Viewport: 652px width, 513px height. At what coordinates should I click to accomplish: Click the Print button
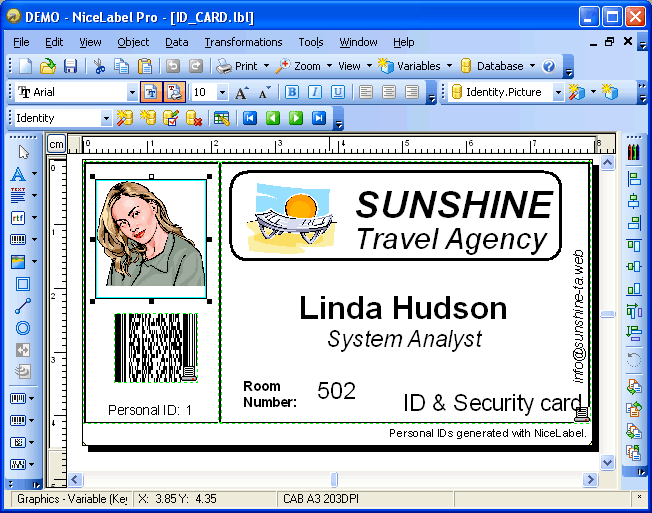[x=237, y=66]
